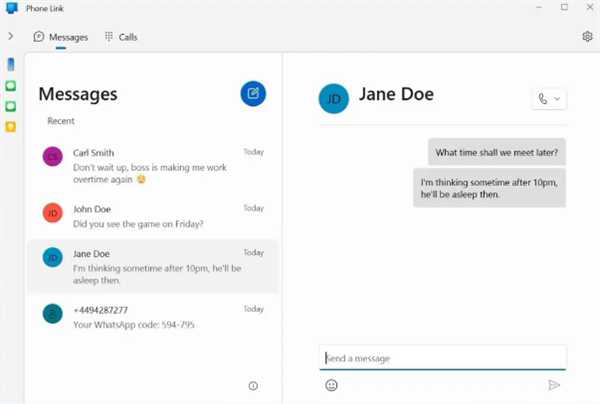The height and width of the screenshot is (404, 600).
Task: Open the call options dropdown for Jane Doe
Action: point(549,99)
